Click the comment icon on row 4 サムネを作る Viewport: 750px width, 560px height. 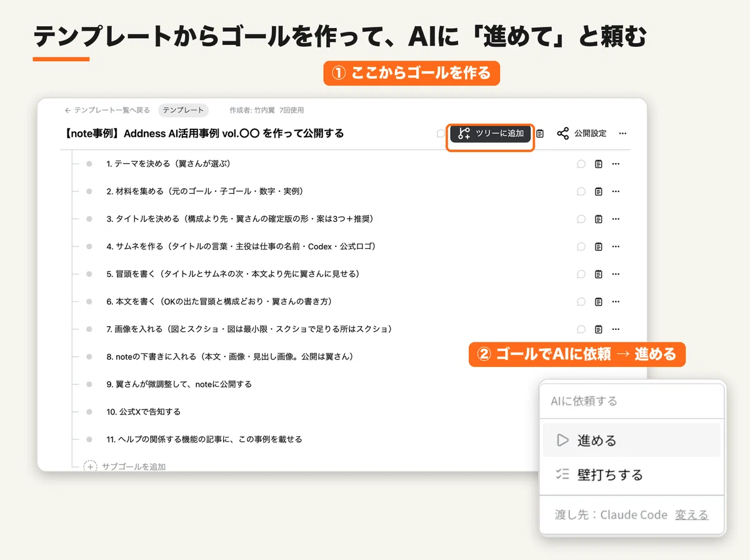click(581, 246)
